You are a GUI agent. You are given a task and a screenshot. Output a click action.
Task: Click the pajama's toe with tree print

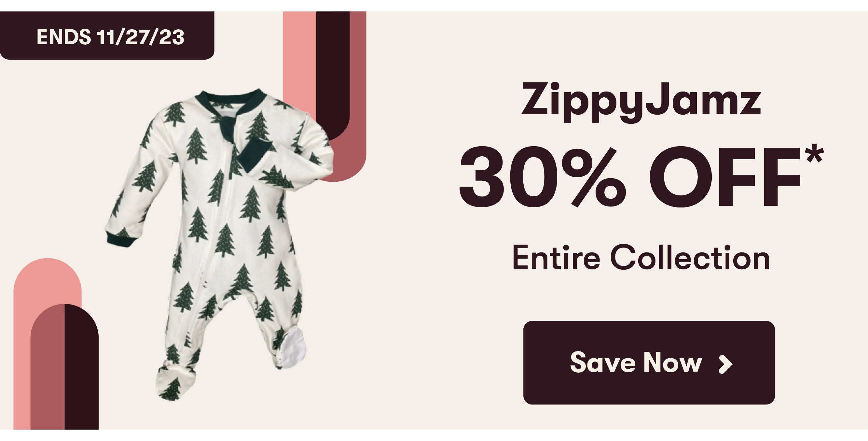(175, 386)
